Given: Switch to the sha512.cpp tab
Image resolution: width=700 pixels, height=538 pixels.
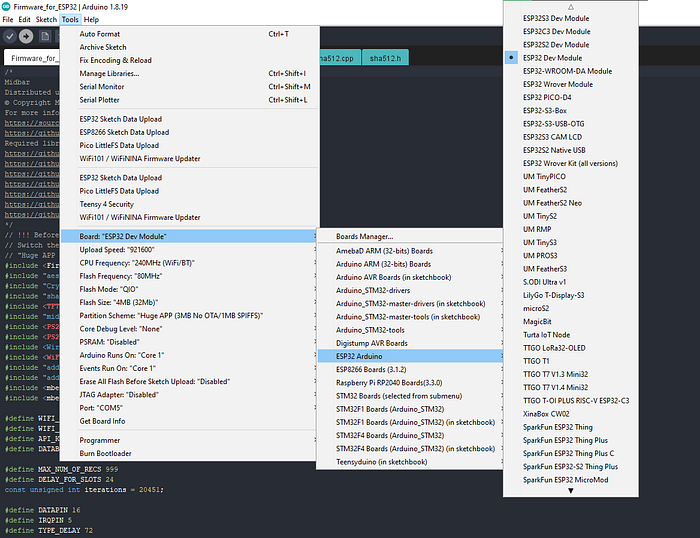Looking at the screenshot, I should pos(339,58).
